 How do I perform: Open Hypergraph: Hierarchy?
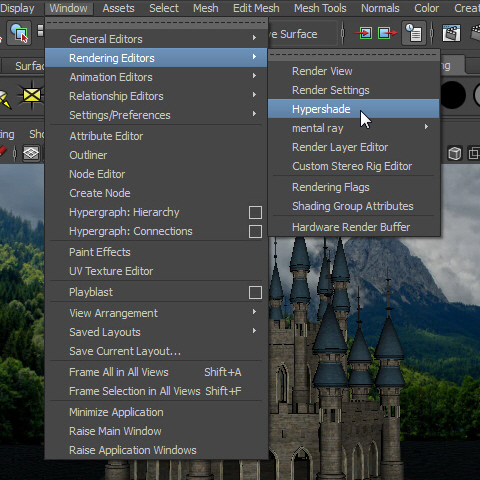click(x=124, y=212)
